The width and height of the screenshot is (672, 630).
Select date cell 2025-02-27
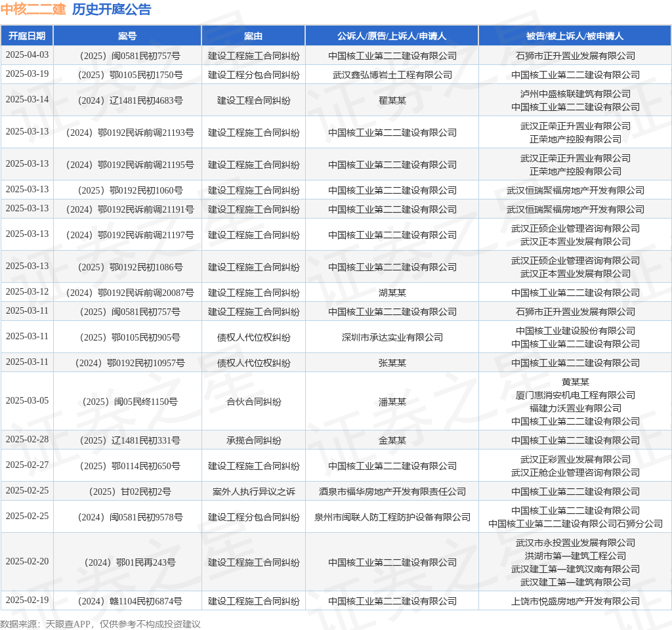click(x=27, y=465)
